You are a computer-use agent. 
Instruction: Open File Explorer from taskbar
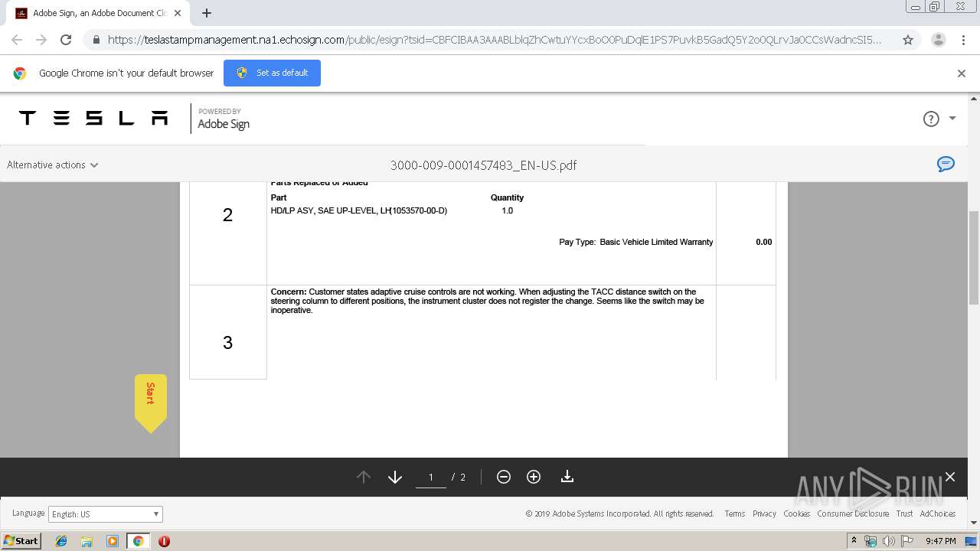point(87,541)
